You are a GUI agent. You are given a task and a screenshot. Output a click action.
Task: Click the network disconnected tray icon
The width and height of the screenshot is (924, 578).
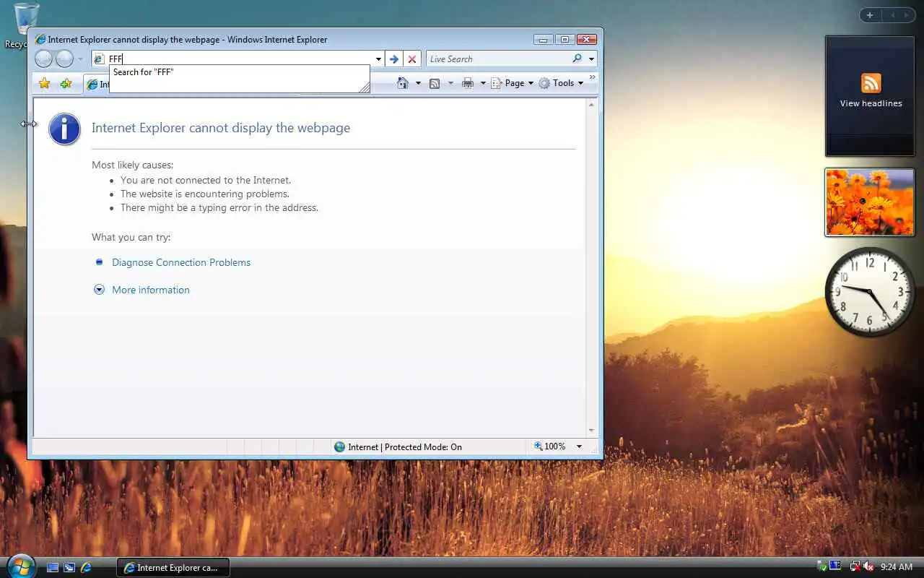pos(855,567)
